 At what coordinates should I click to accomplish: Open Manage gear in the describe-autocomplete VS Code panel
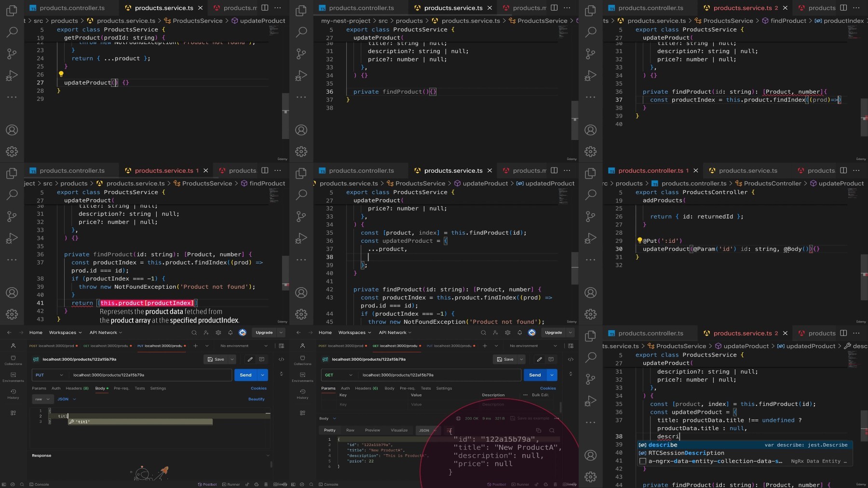(x=590, y=477)
